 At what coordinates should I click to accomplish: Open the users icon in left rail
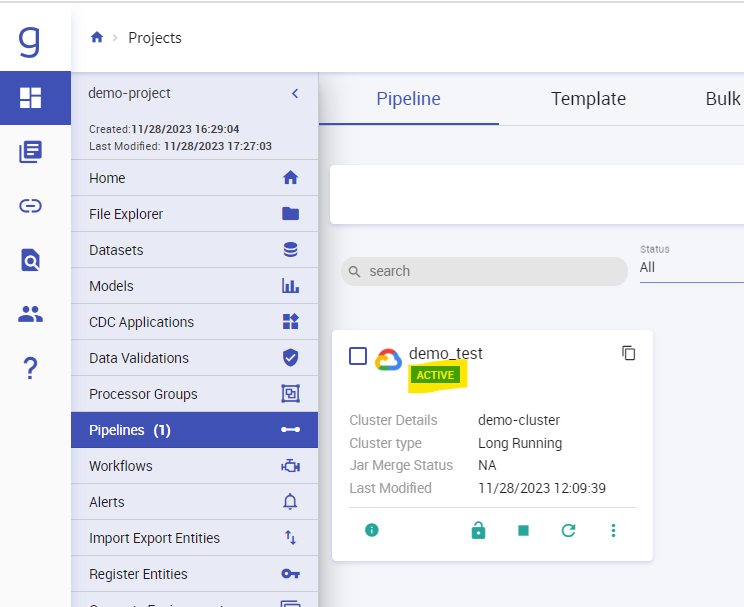click(31, 314)
